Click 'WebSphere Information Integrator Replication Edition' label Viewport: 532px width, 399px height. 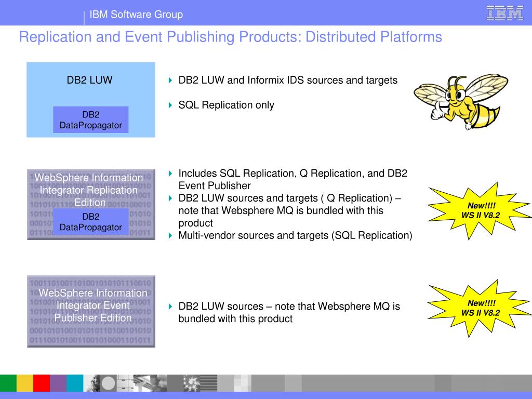pyautogui.click(x=88, y=190)
